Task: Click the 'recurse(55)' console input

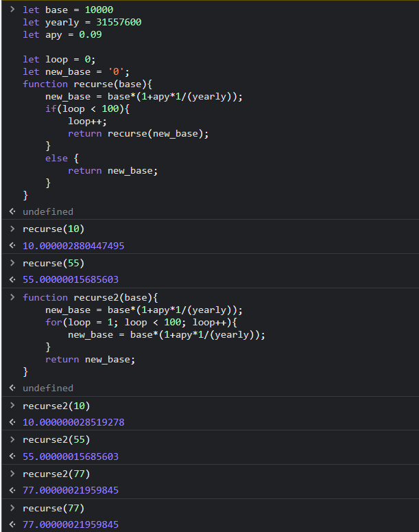Action: 53,264
